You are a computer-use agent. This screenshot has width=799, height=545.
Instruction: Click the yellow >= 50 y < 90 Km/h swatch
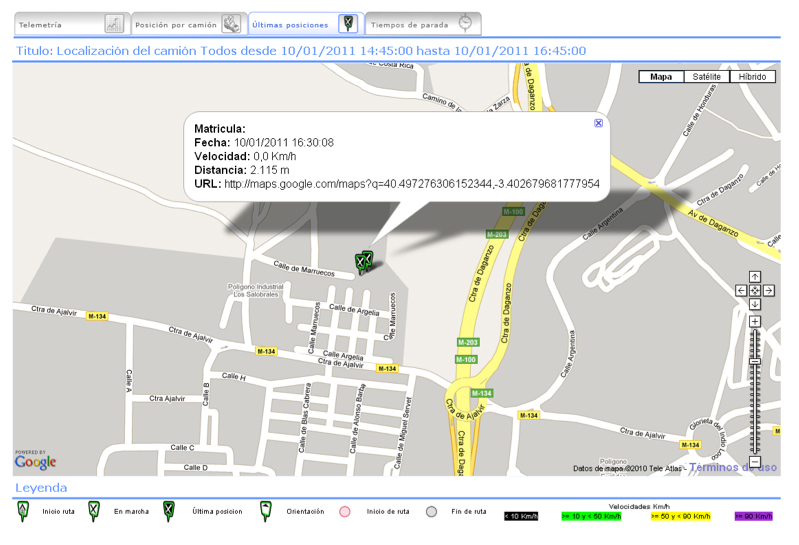(x=680, y=516)
